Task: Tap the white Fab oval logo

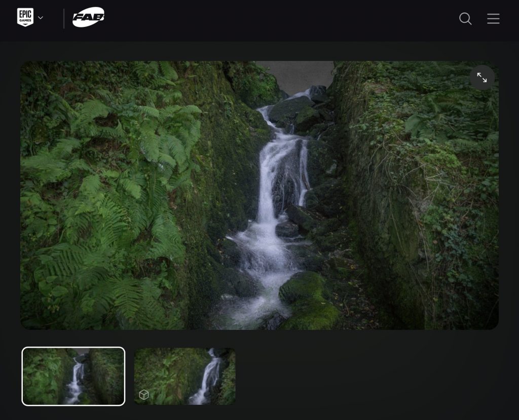Action: point(88,18)
